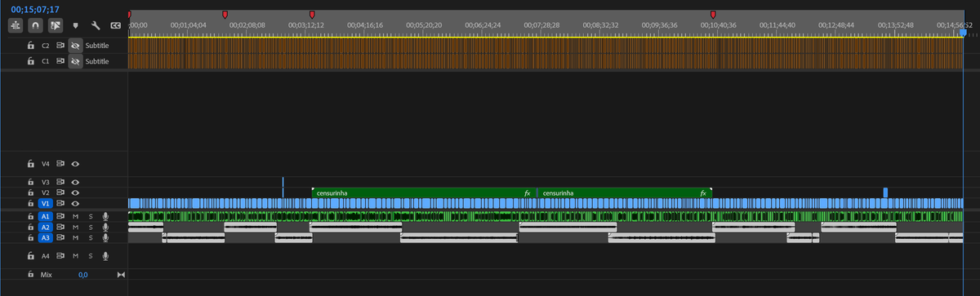Lock the V3 video track
Screen dimensions: 980x296
coord(30,182)
